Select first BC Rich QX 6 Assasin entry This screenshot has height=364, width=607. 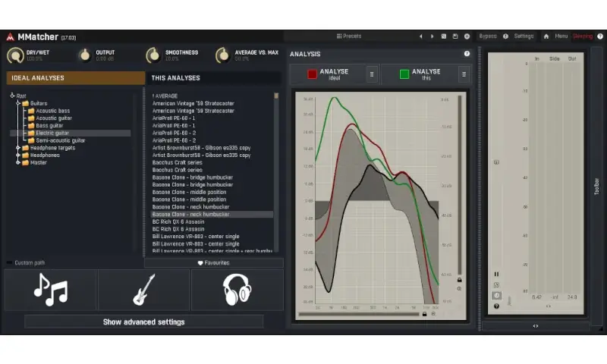pyautogui.click(x=212, y=221)
